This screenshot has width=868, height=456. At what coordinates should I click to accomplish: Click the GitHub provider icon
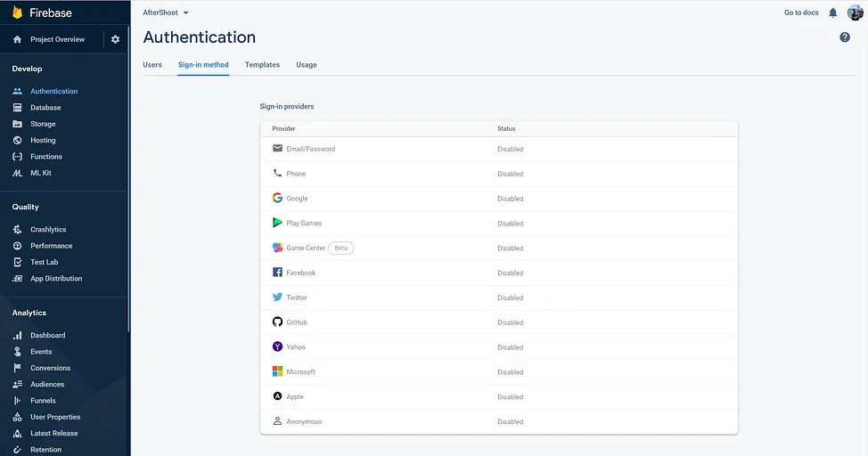tap(277, 322)
